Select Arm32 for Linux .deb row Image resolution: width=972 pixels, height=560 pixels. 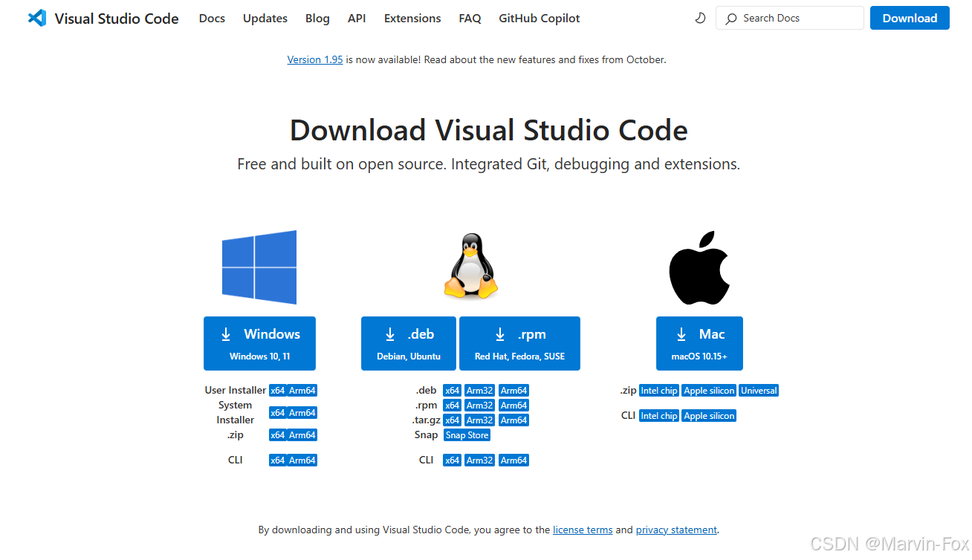pyautogui.click(x=480, y=391)
